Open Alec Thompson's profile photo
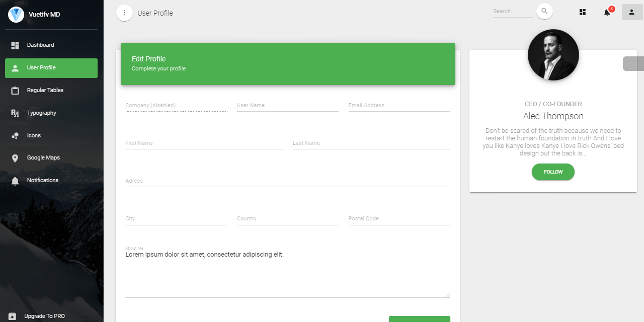The image size is (644, 322). (553, 54)
